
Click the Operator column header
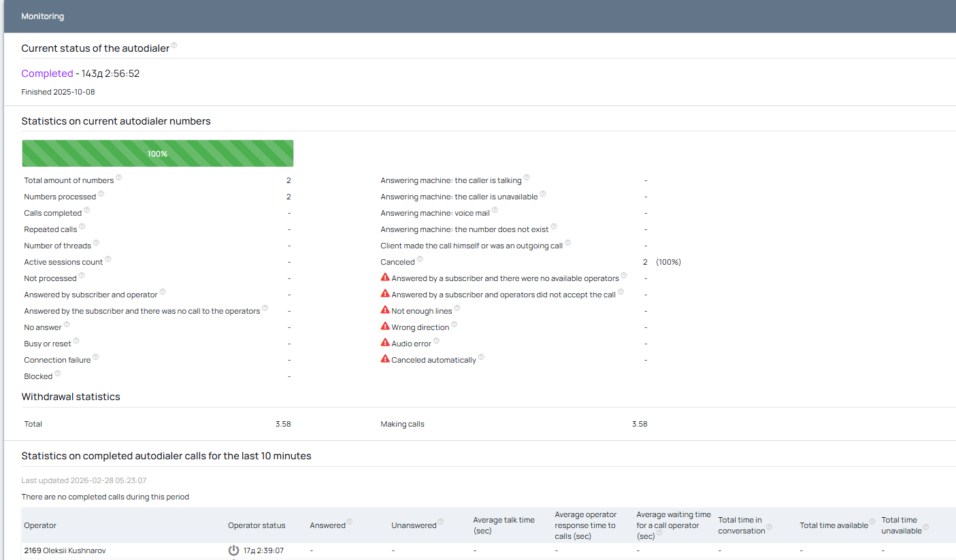pyautogui.click(x=40, y=525)
